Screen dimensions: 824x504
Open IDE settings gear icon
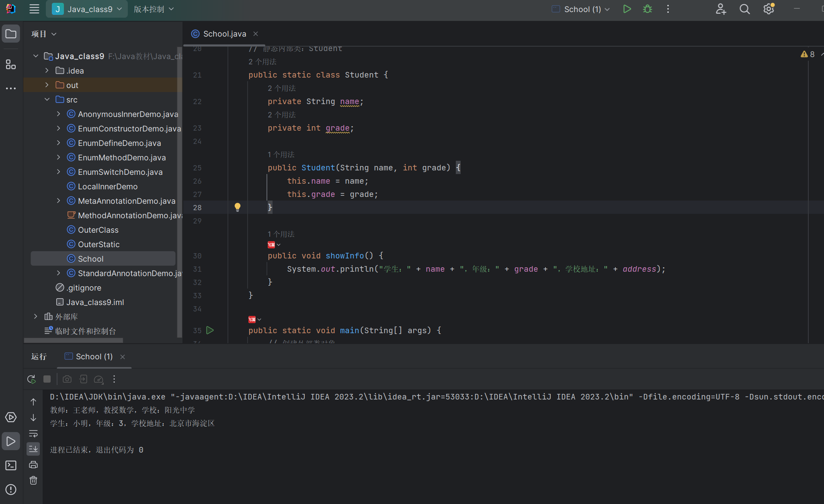(x=769, y=9)
